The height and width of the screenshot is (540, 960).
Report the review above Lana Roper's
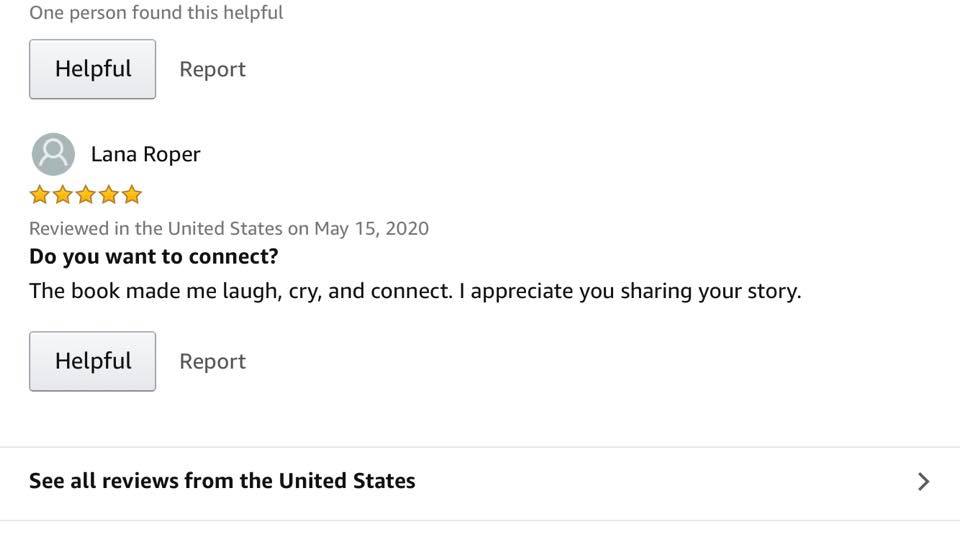click(212, 69)
